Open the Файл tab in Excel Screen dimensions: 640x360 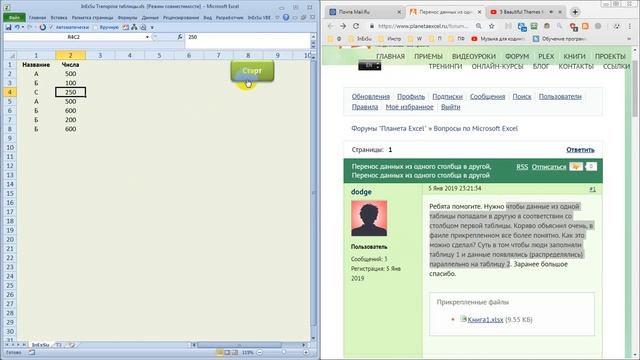click(x=14, y=18)
